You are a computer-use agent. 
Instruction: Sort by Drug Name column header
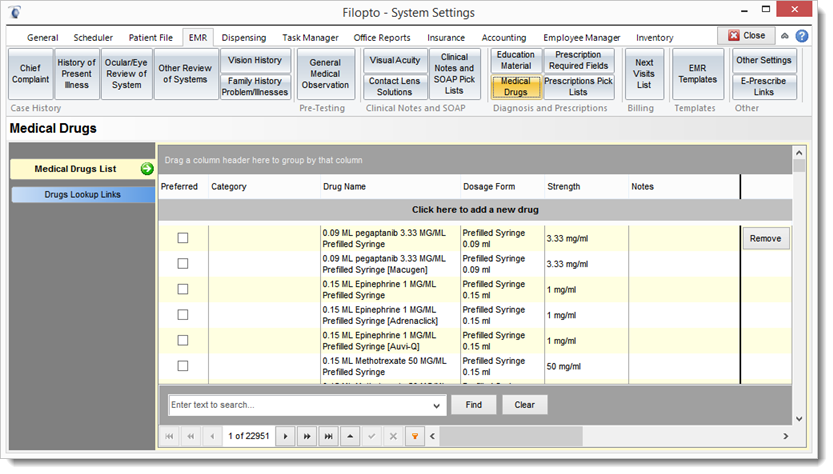point(390,187)
